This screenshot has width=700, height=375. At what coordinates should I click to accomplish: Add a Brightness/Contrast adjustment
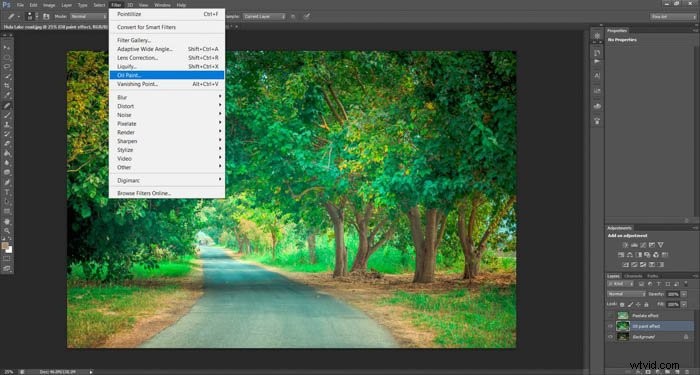(x=625, y=245)
